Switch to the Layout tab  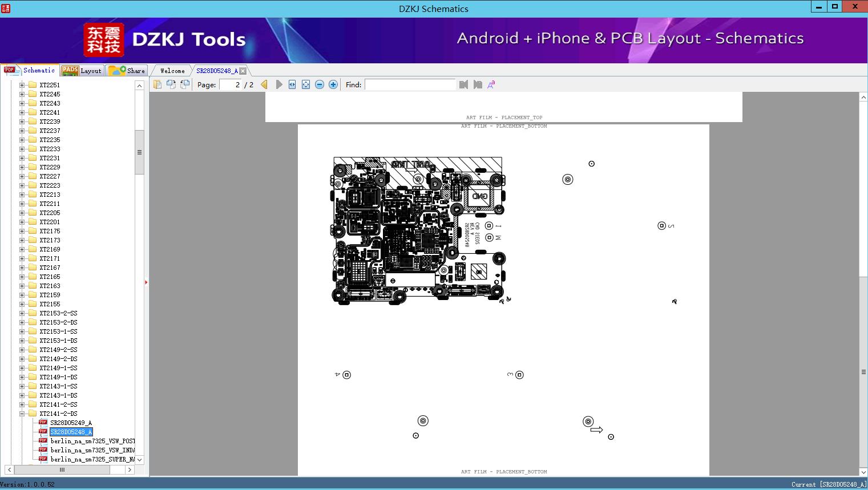coord(82,70)
